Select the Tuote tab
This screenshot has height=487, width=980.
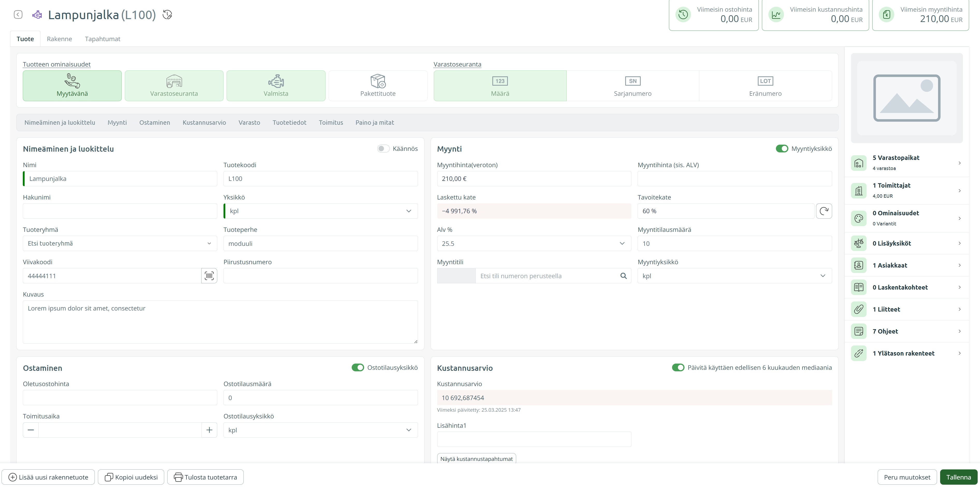(25, 39)
